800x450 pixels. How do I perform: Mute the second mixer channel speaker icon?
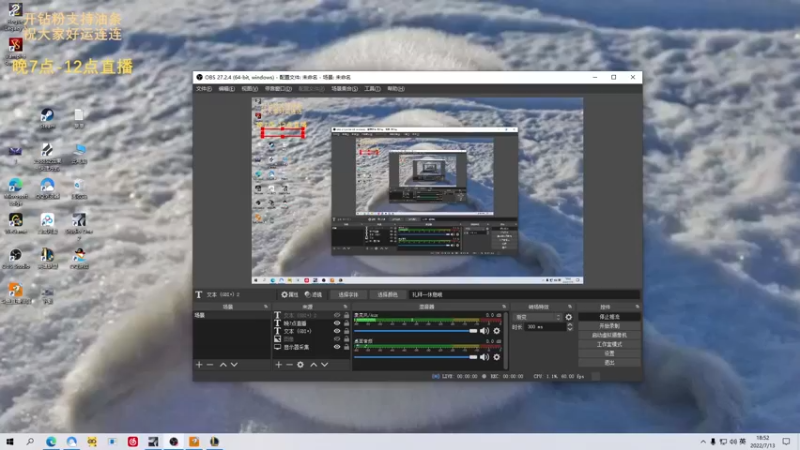pos(484,356)
